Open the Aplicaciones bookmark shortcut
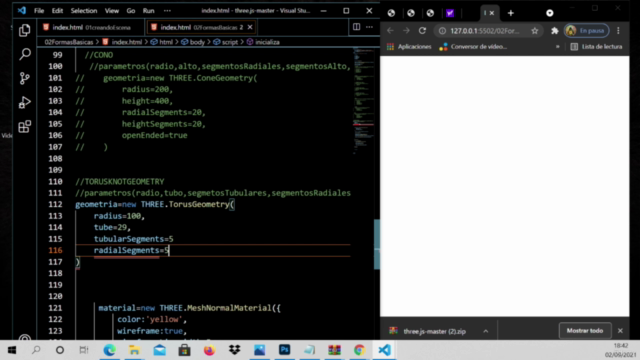This screenshot has width=640, height=360. pyautogui.click(x=409, y=47)
